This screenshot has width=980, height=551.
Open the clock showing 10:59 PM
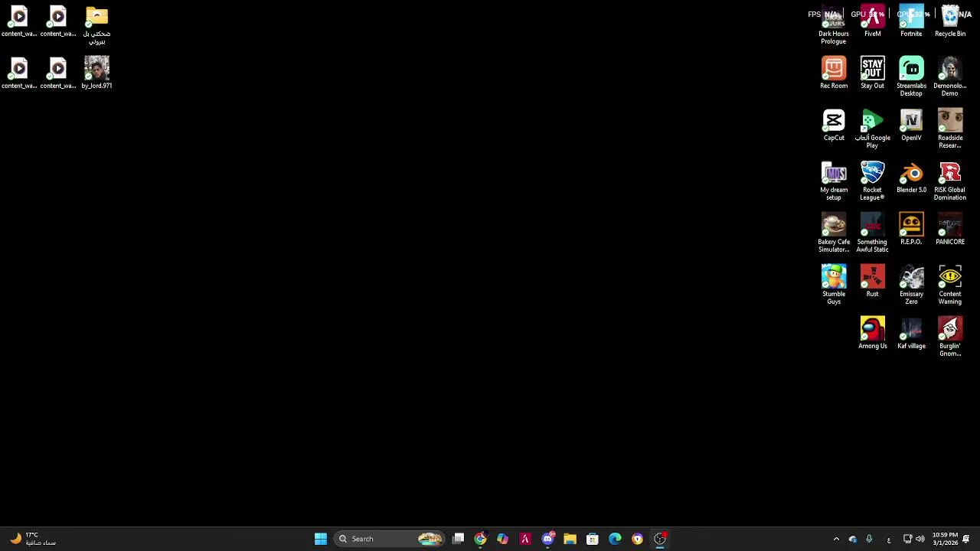point(945,539)
